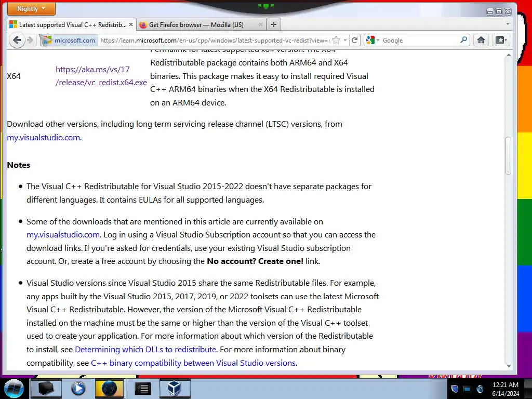Open the black folder taskbar icon
The image size is (532, 399).
[46, 389]
